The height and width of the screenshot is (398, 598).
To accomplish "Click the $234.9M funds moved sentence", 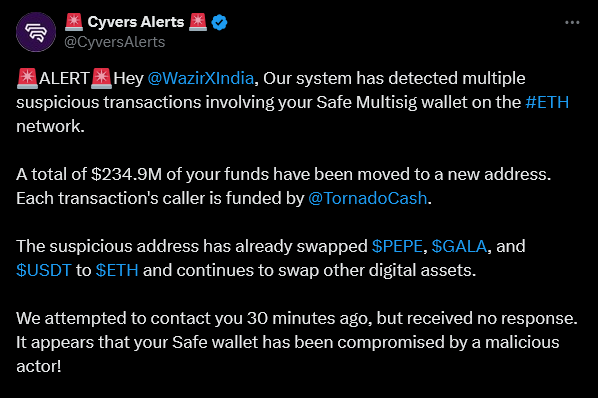I will tap(284, 174).
